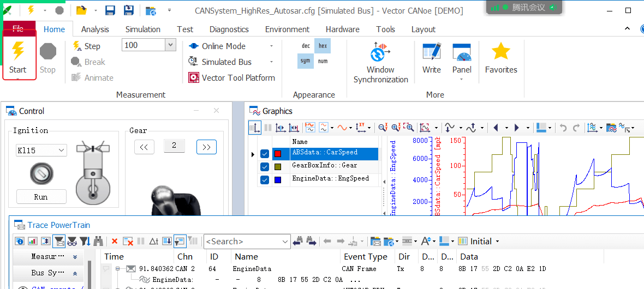Click the find previous binoculars icon
Screen dimensions: 644x289
coord(297,242)
